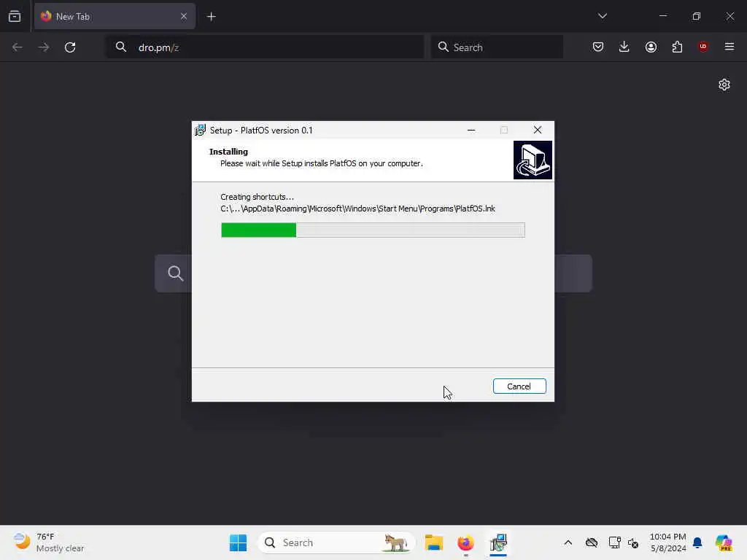
Task: Click the installation progress bar
Action: click(x=373, y=230)
